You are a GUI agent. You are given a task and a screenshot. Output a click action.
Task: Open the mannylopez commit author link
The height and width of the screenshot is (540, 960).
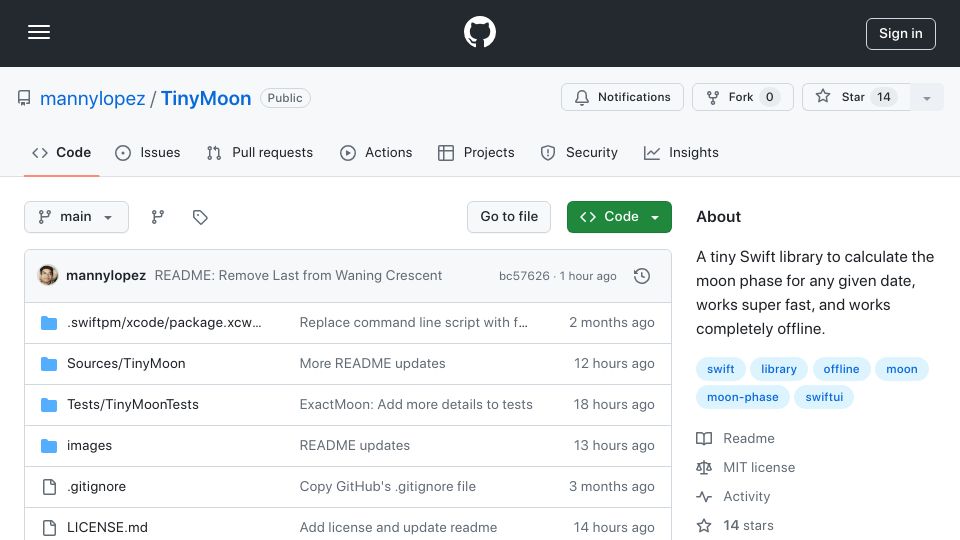pyautogui.click(x=106, y=276)
